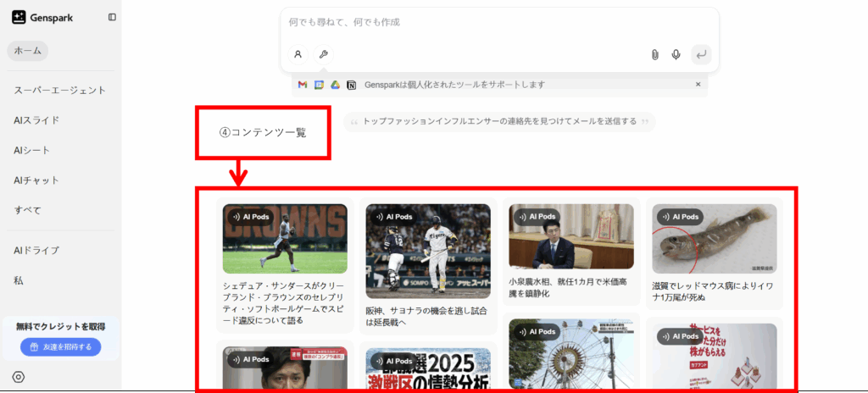
Task: Click the 友達を招待する button
Action: [x=60, y=347]
